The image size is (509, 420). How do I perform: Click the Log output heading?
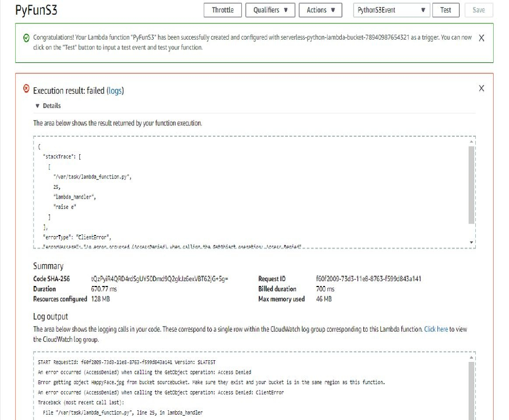pos(51,316)
